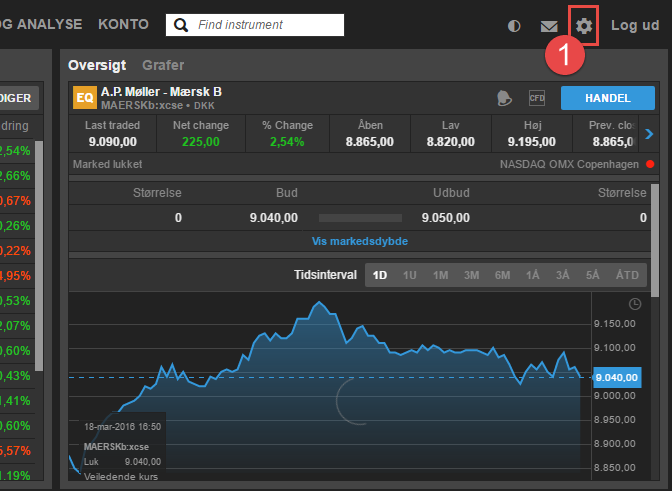
Task: Select the 6M time interval
Action: pyautogui.click(x=502, y=275)
